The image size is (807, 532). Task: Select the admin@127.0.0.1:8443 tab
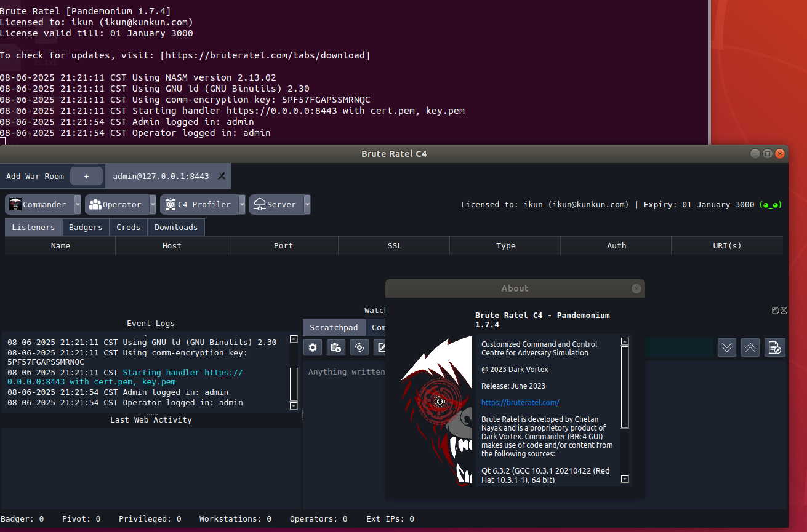pyautogui.click(x=161, y=176)
